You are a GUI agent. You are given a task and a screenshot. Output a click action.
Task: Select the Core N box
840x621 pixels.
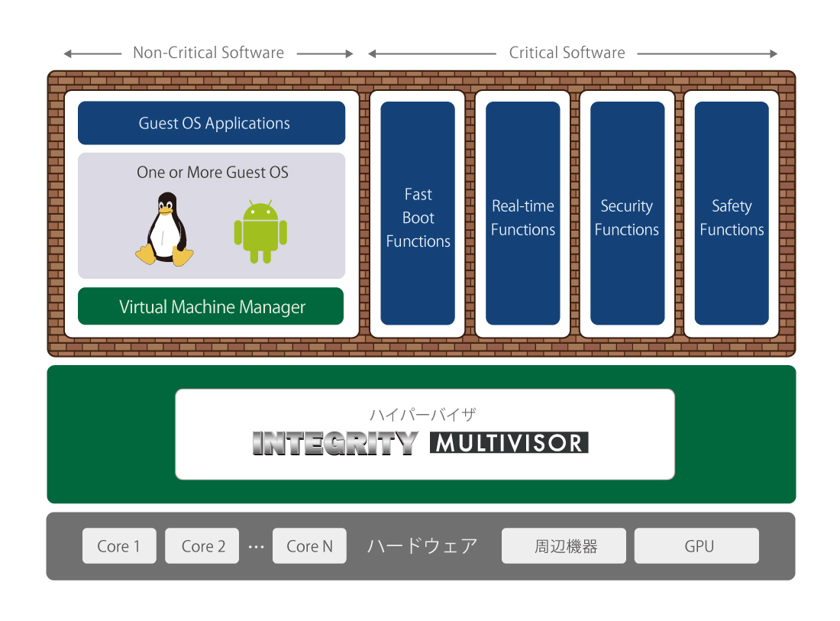(309, 546)
